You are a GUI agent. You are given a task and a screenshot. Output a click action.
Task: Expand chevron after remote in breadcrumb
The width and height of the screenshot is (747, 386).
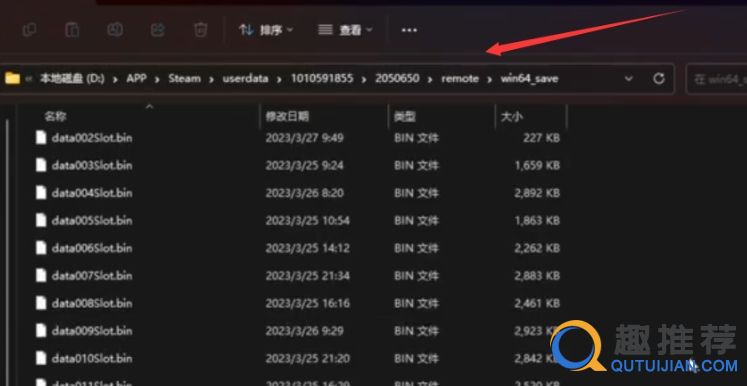tap(489, 79)
